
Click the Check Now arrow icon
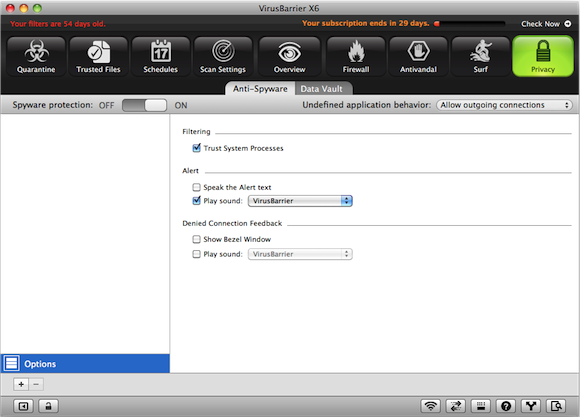tap(567, 24)
